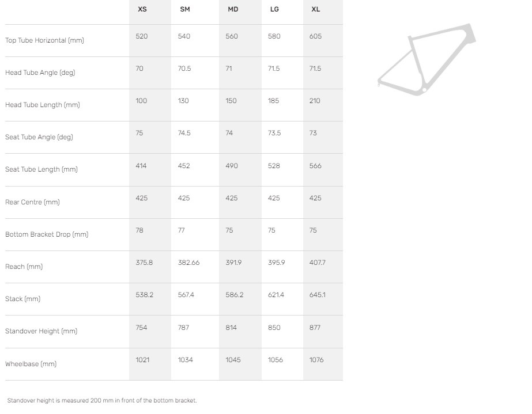Click the Stack row label
Image resolution: width=532 pixels, height=414 pixels.
click(22, 299)
